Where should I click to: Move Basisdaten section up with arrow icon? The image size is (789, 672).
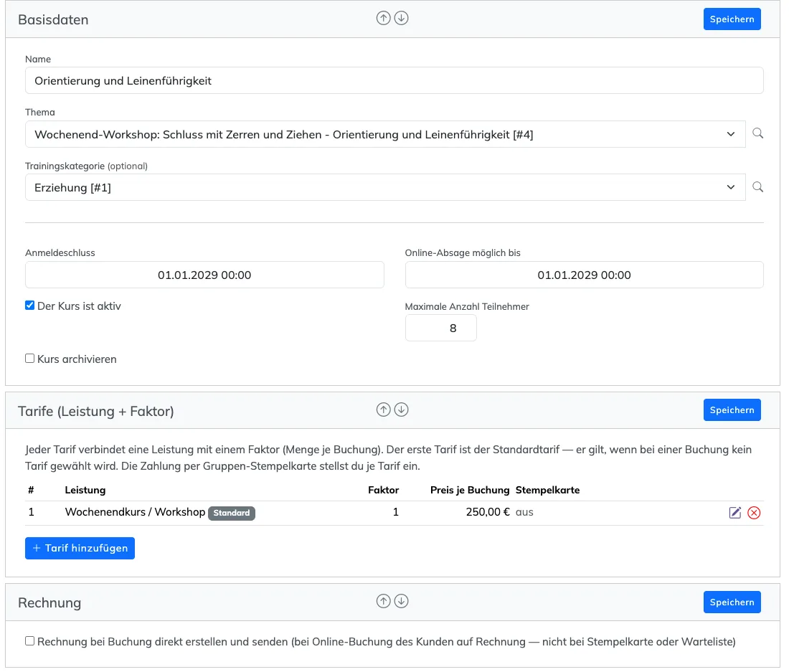[x=384, y=19]
